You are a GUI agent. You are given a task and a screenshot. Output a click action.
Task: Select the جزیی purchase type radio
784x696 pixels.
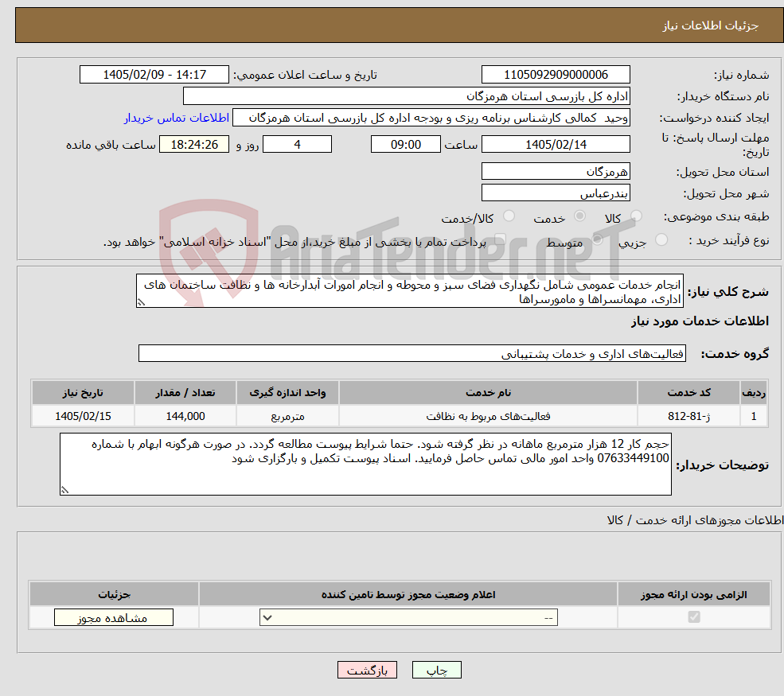(x=661, y=240)
